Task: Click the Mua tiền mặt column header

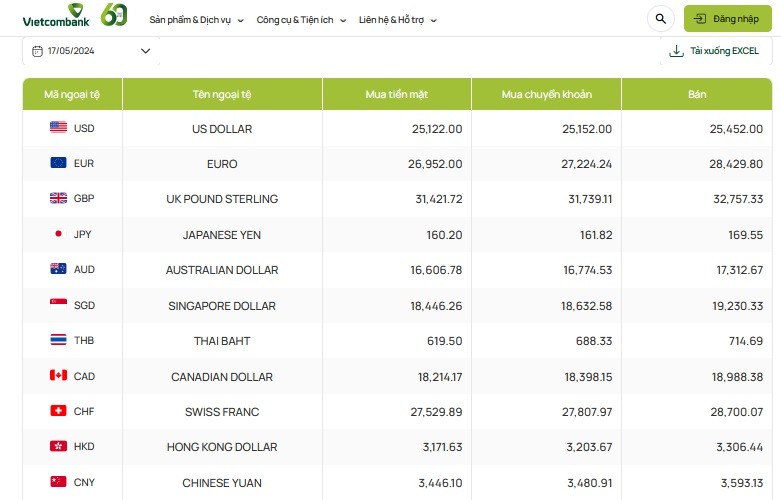Action: 396,94
